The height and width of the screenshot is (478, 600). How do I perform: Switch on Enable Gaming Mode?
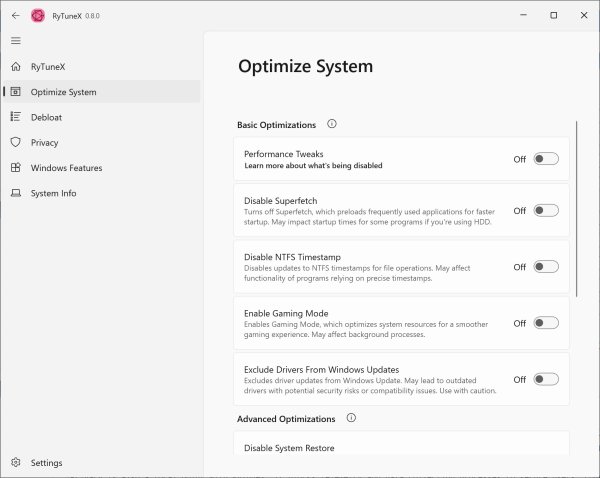tap(546, 323)
